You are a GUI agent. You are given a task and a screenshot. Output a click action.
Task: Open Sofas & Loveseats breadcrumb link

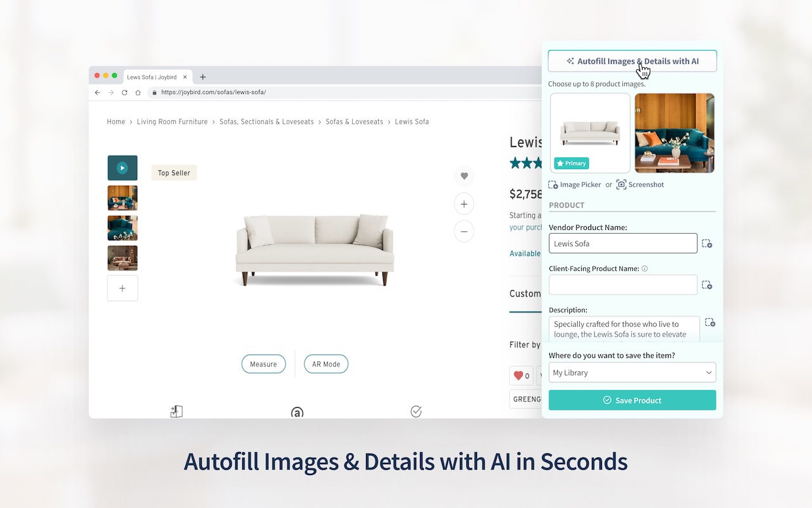point(354,122)
